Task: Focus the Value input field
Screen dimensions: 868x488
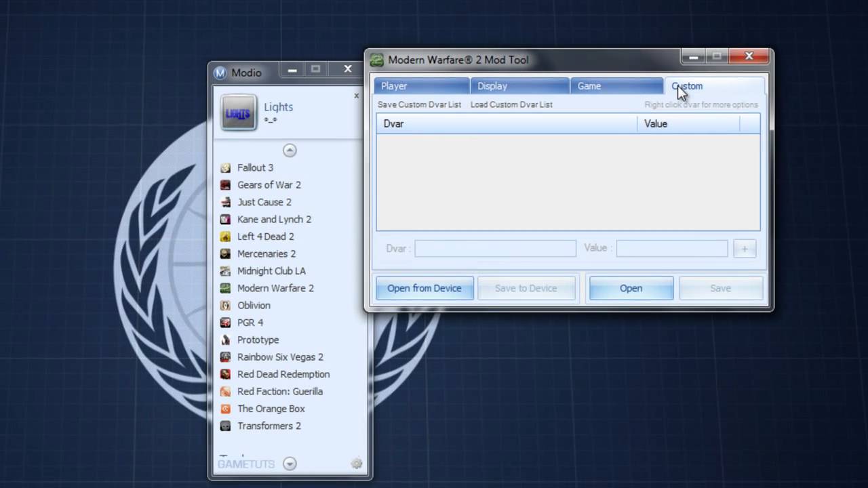Action: [x=671, y=249]
